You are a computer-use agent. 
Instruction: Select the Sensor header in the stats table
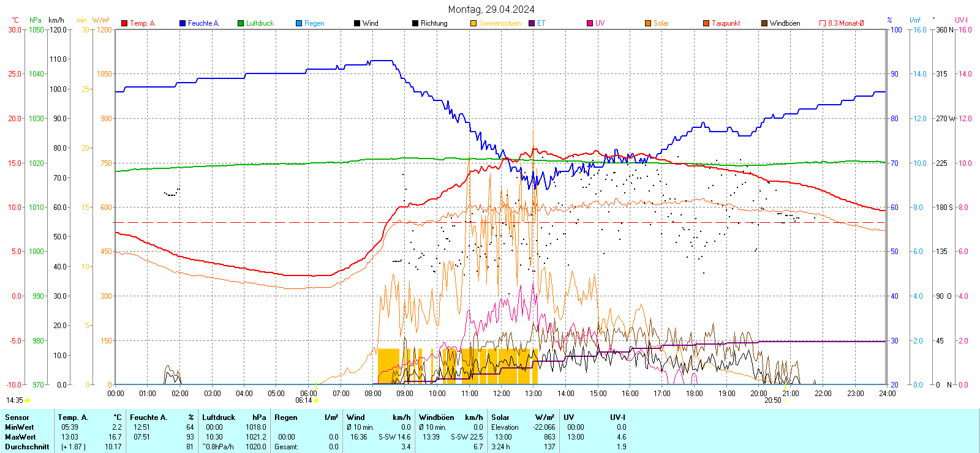click(17, 417)
